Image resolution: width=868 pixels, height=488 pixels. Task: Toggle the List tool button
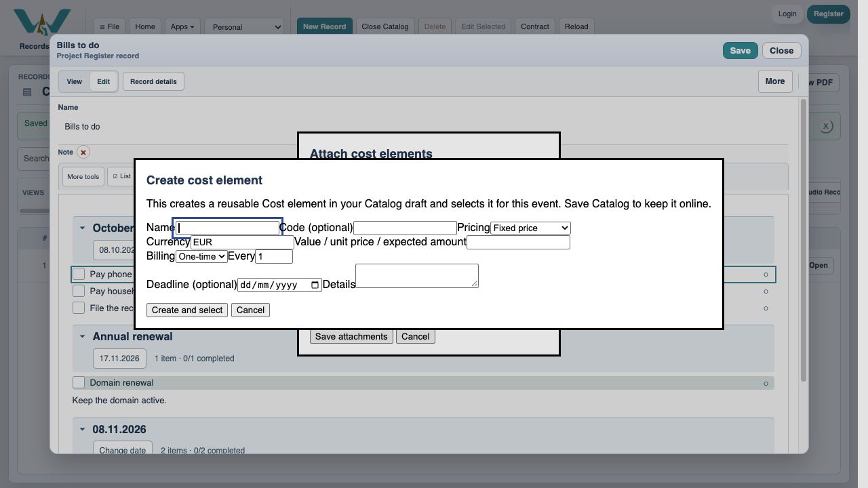click(x=122, y=176)
